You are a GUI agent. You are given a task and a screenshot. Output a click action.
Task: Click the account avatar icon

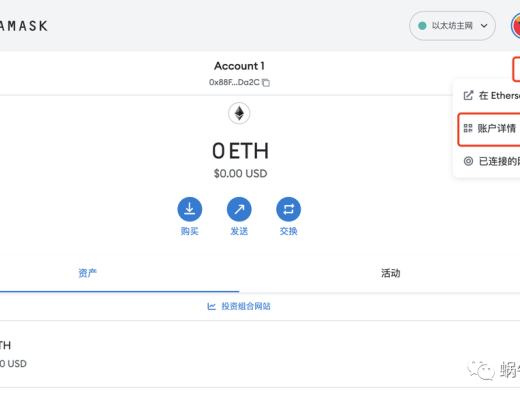coord(516,26)
